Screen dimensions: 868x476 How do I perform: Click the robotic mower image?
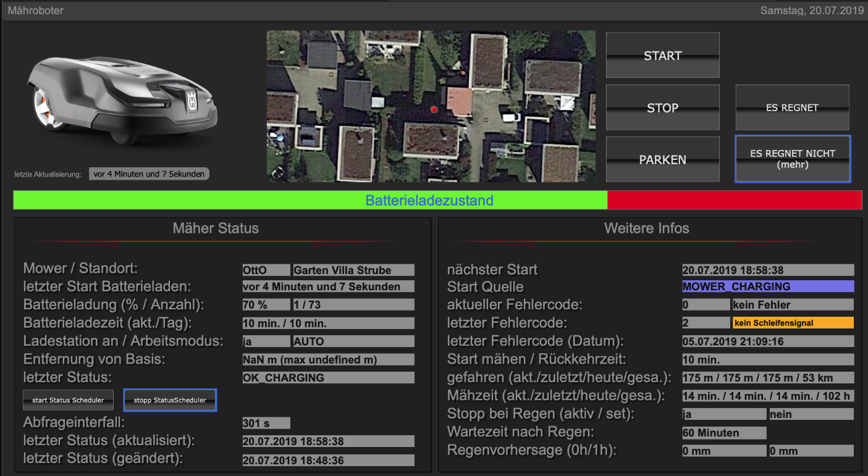click(x=122, y=100)
